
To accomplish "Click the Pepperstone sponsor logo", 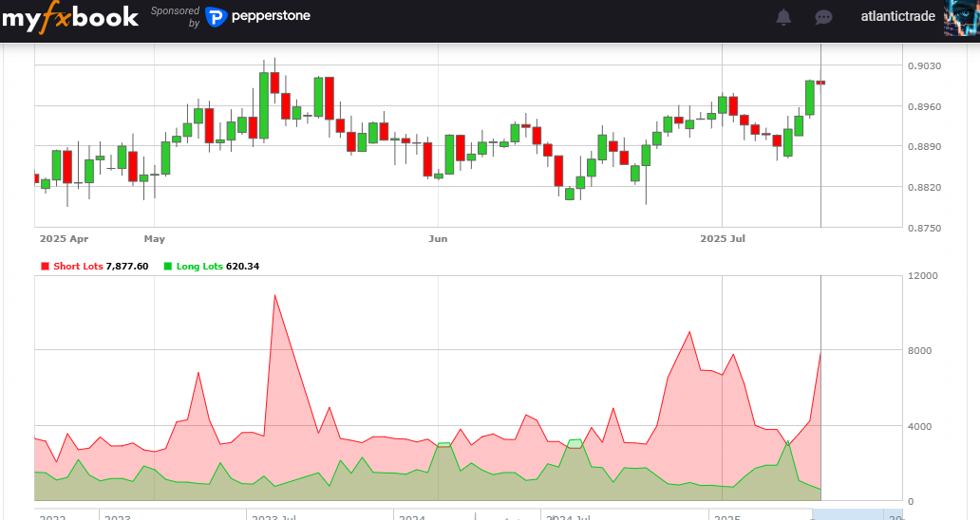I will (258, 16).
